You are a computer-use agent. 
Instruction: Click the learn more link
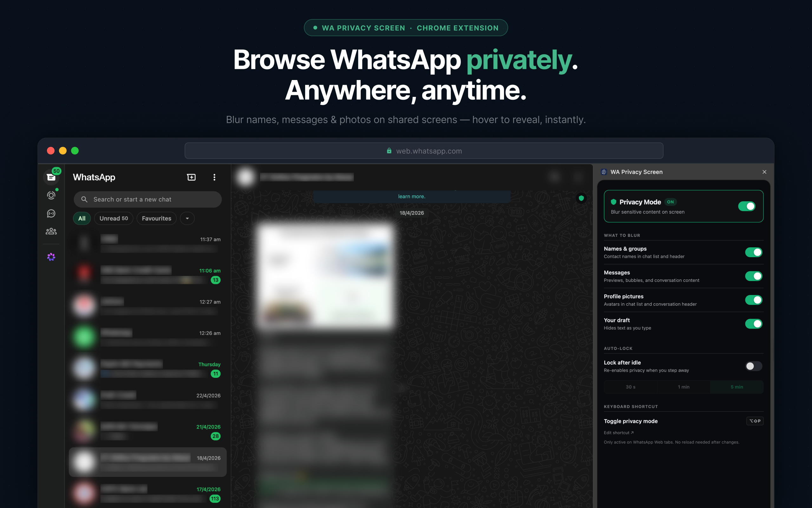(412, 197)
